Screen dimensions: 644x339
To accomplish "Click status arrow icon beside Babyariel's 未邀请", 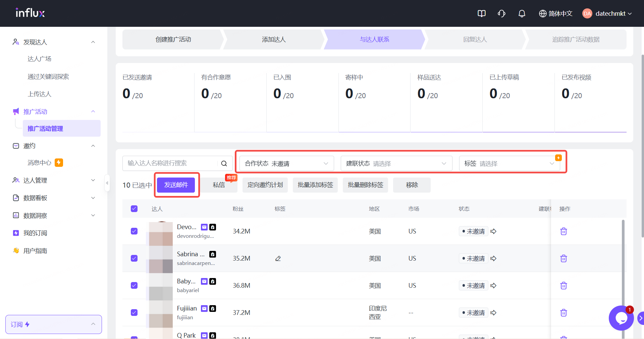I will [493, 286].
